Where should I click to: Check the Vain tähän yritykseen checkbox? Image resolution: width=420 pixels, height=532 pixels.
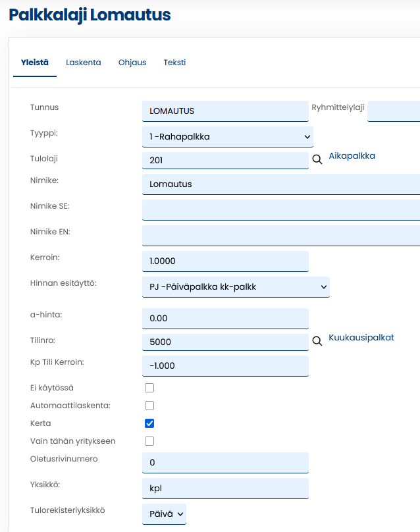tap(149, 441)
